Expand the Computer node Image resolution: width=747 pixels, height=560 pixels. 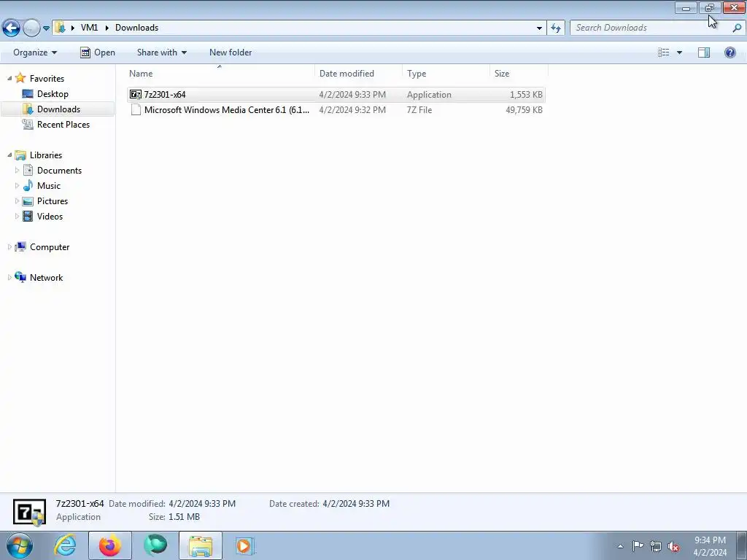[9, 246]
